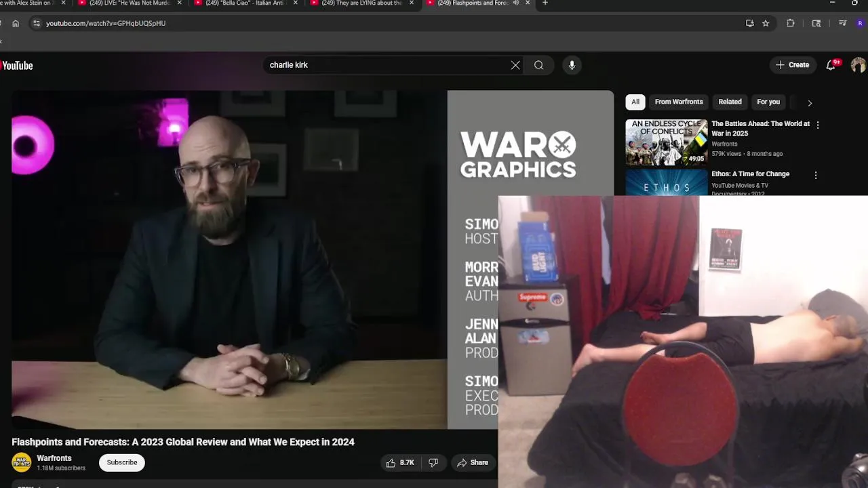Image resolution: width=868 pixels, height=488 pixels.
Task: Switch to the 'with Alex Stein on' tab
Action: point(27,3)
